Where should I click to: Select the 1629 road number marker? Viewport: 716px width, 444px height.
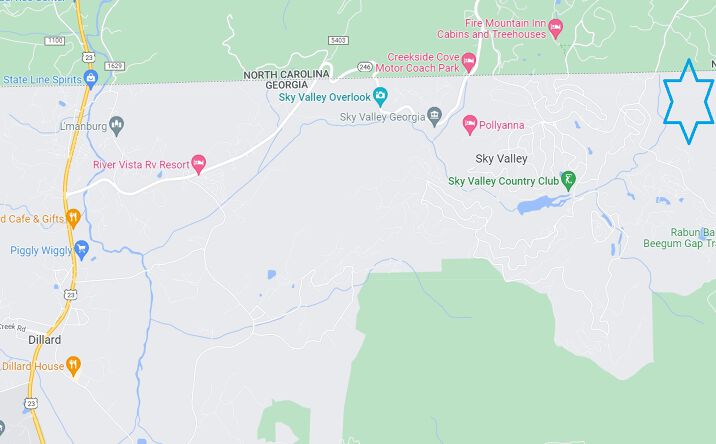click(115, 66)
